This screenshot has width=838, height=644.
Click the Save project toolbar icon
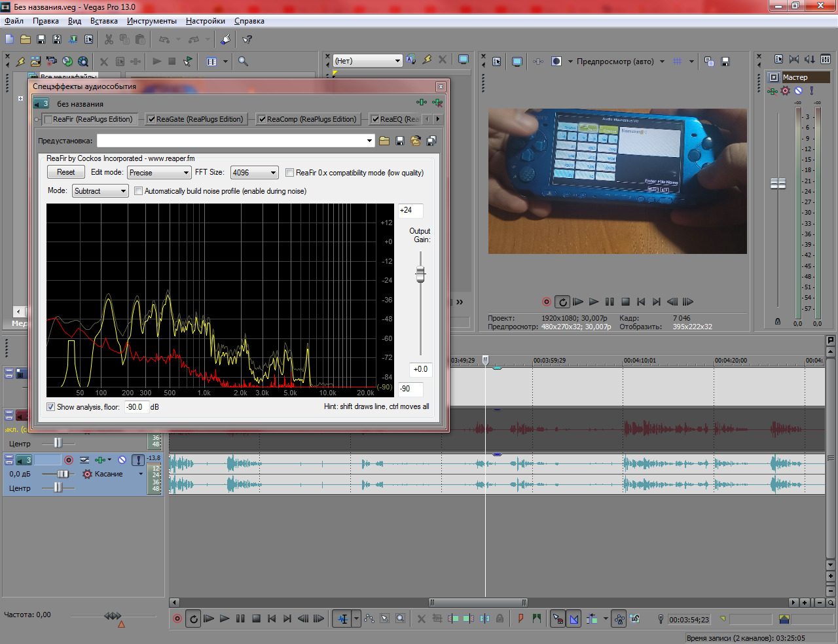[x=41, y=39]
